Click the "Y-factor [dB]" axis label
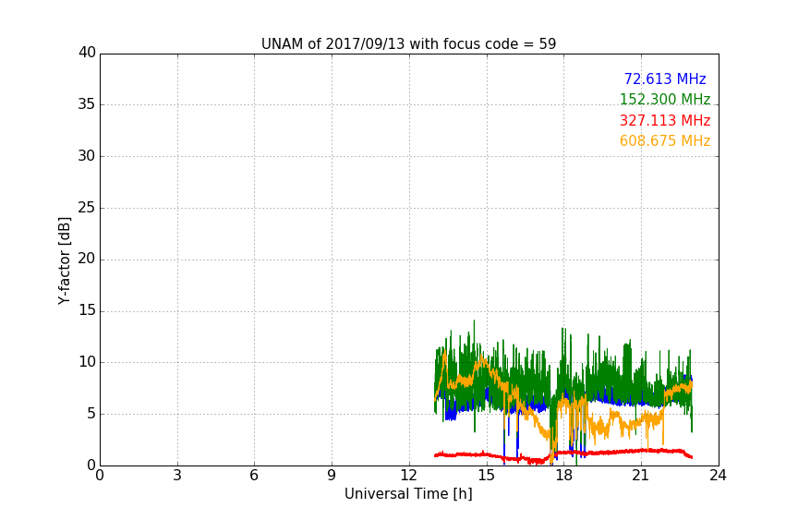The height and width of the screenshot is (532, 798). coord(65,260)
